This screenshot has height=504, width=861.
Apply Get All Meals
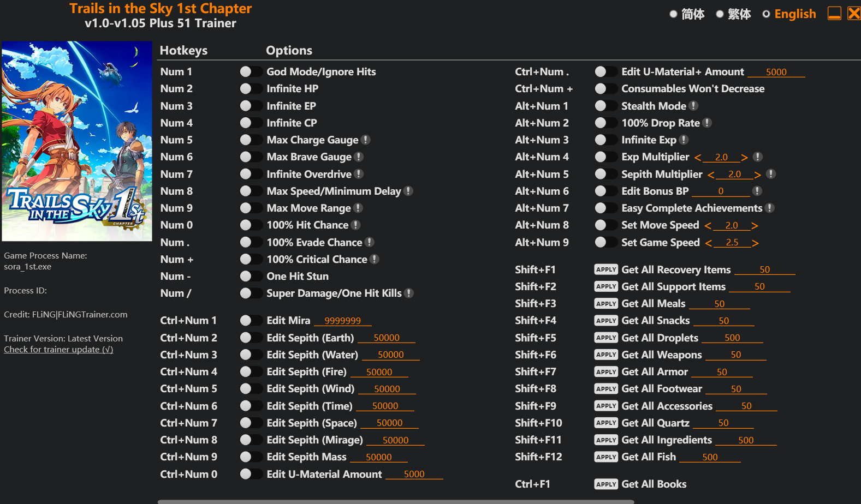(x=606, y=303)
